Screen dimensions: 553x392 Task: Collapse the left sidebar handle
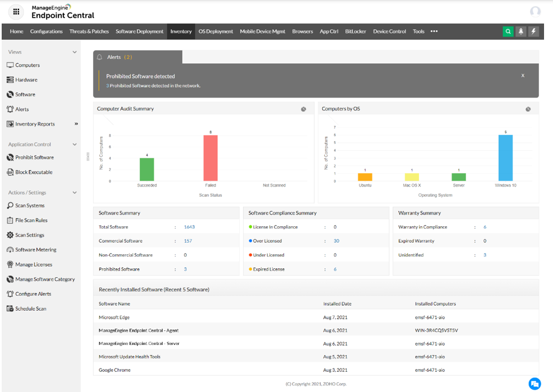88,157
